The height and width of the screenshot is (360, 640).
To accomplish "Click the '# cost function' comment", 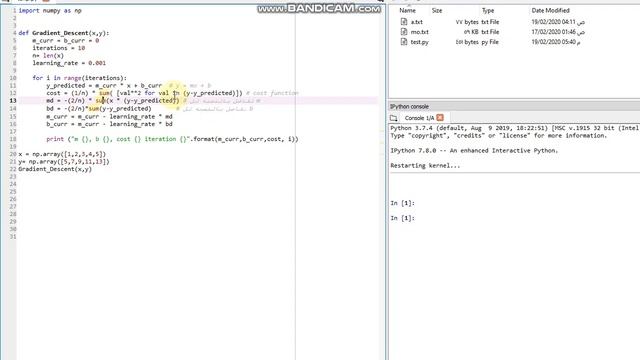I will click(272, 93).
